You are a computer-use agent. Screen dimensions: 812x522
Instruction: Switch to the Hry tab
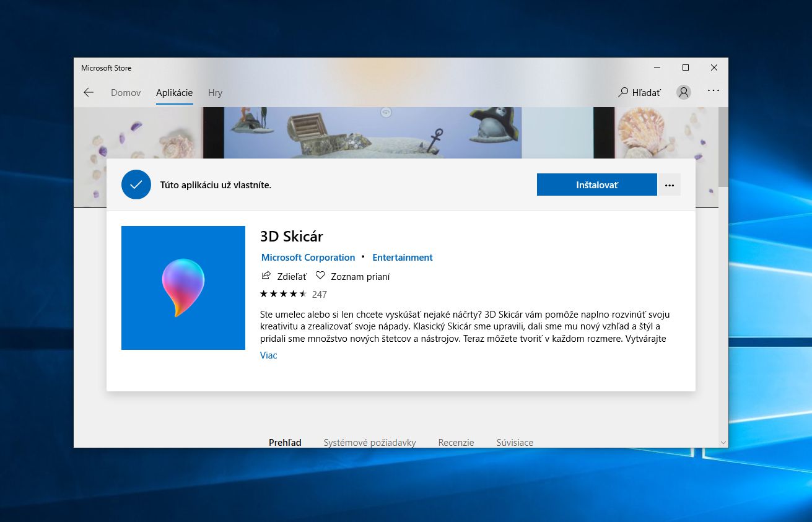[215, 93]
